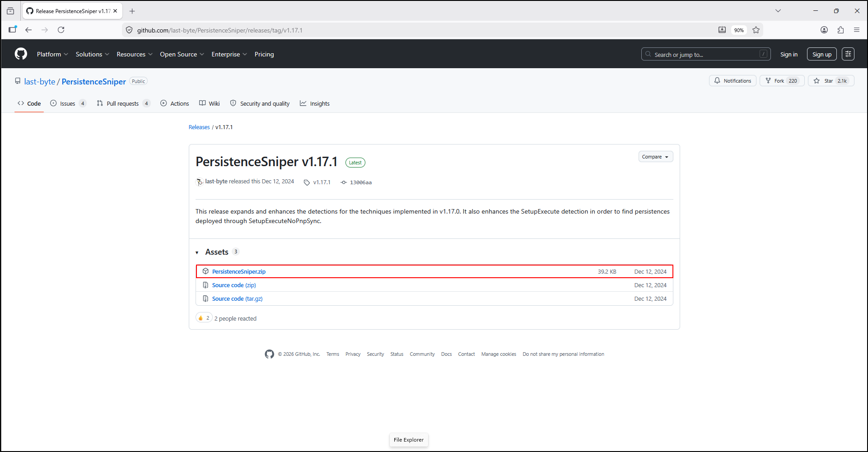Viewport: 868px width, 452px height.
Task: Focus the Search or jump to field
Action: click(x=706, y=54)
